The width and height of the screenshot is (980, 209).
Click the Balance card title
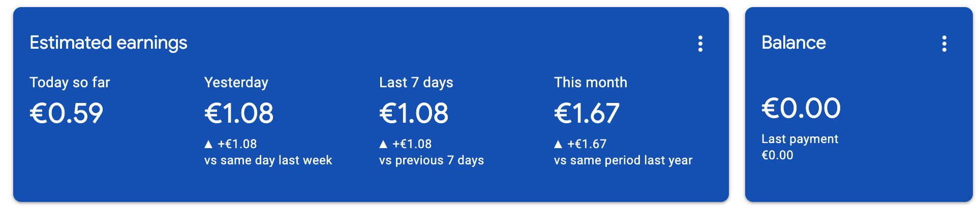point(793,43)
